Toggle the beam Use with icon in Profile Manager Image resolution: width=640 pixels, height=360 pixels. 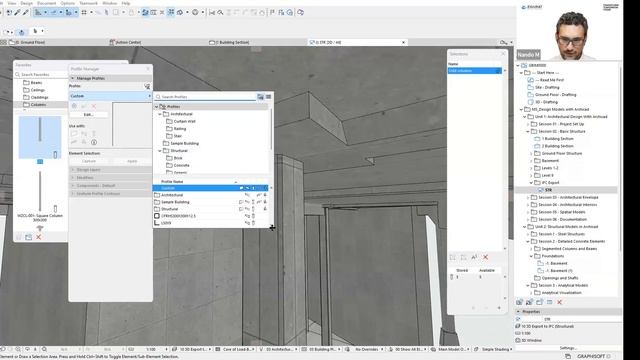point(84,134)
